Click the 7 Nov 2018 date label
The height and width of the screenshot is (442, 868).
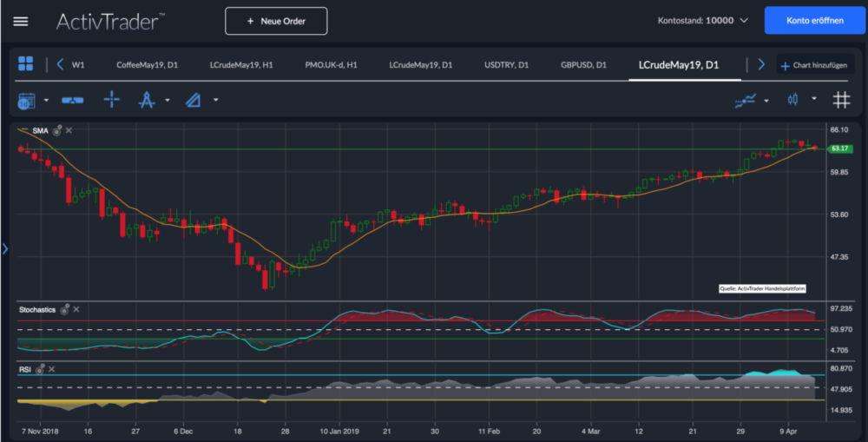40,431
